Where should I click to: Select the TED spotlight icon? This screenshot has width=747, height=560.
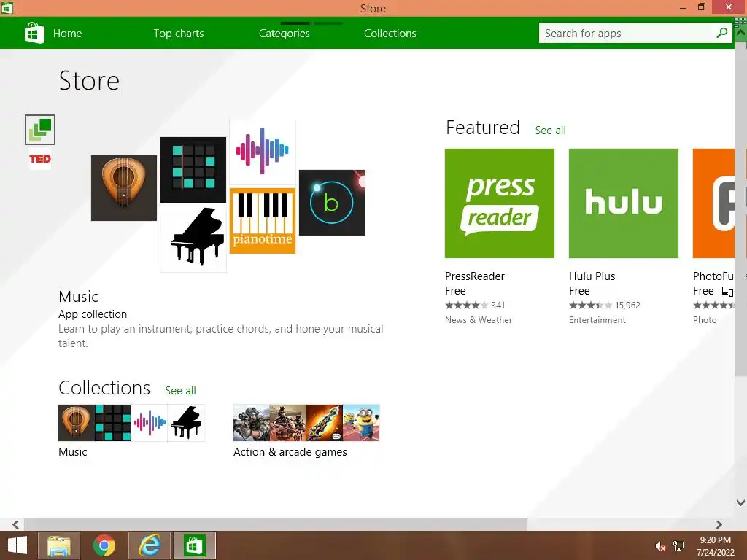click(40, 159)
